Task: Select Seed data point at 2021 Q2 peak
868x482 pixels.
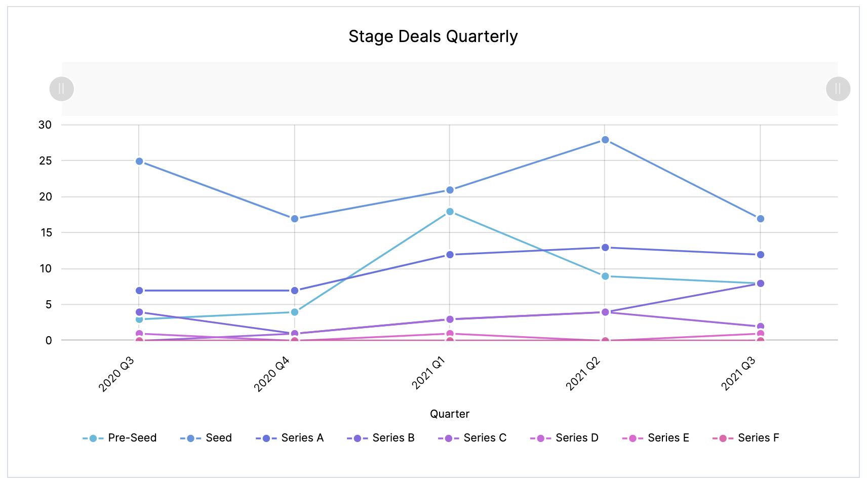Action: point(605,140)
